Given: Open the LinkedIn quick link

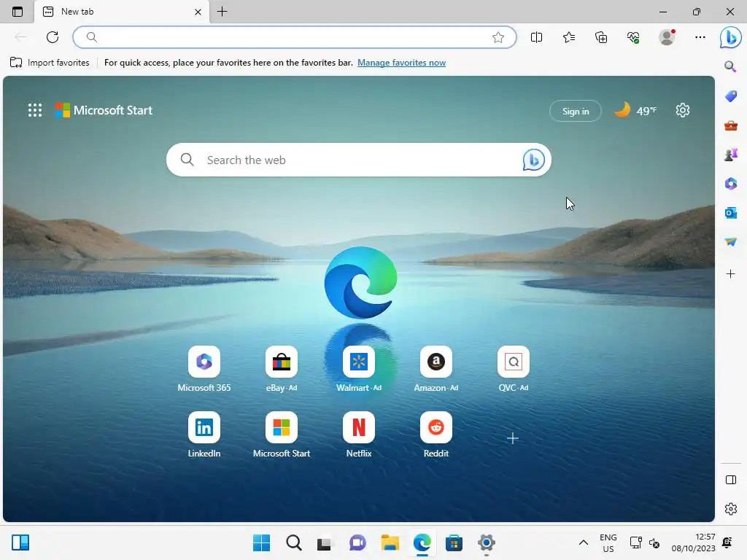Looking at the screenshot, I should [x=204, y=435].
